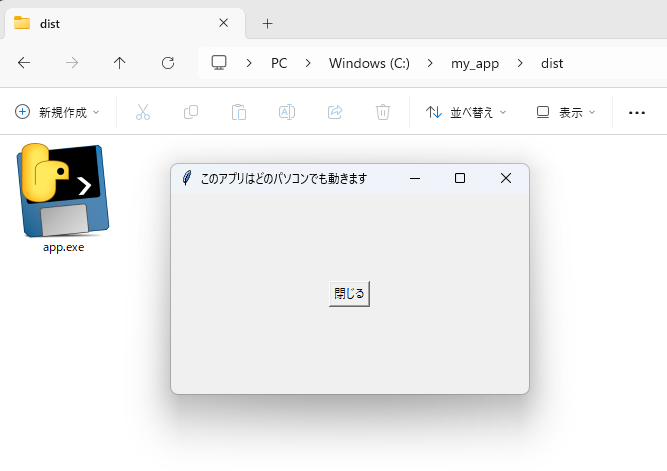Screen dimensions: 667x471
Task: Add a new tab with plus button
Action: click(267, 23)
